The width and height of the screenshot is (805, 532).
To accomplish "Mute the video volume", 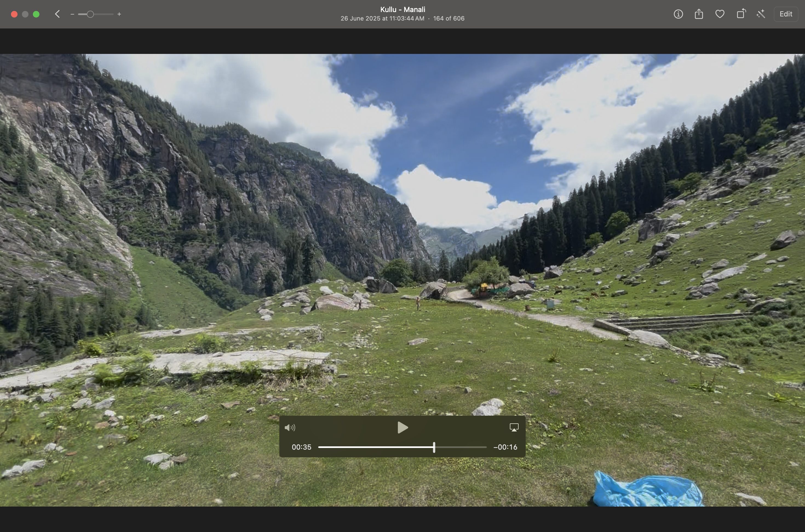I will pyautogui.click(x=290, y=427).
